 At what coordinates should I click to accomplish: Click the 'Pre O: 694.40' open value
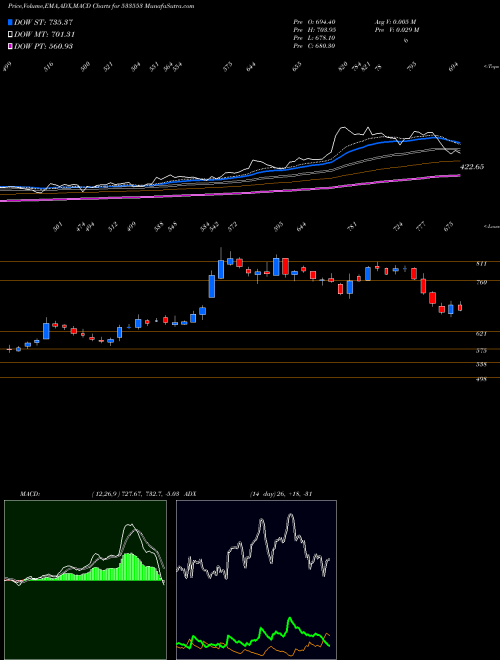314,22
